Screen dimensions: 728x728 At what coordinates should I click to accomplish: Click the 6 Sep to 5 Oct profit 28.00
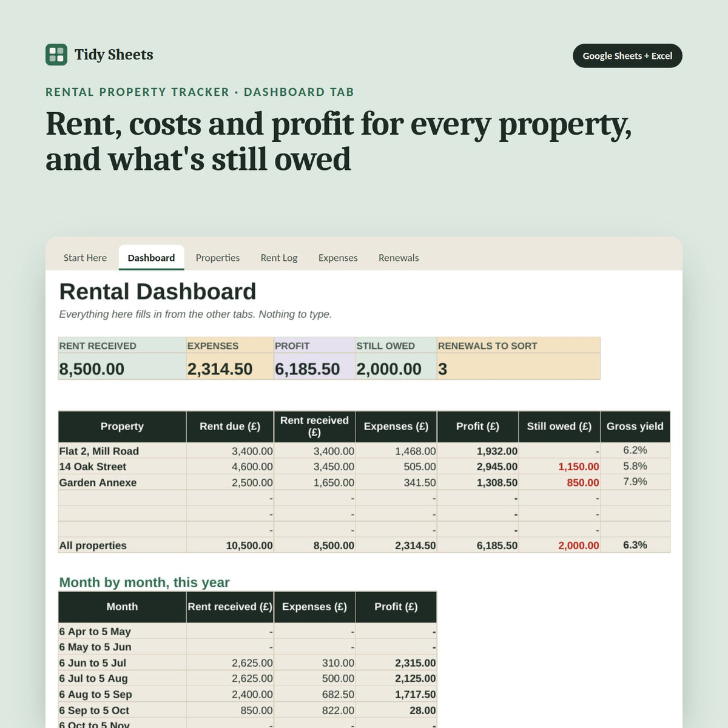(423, 710)
